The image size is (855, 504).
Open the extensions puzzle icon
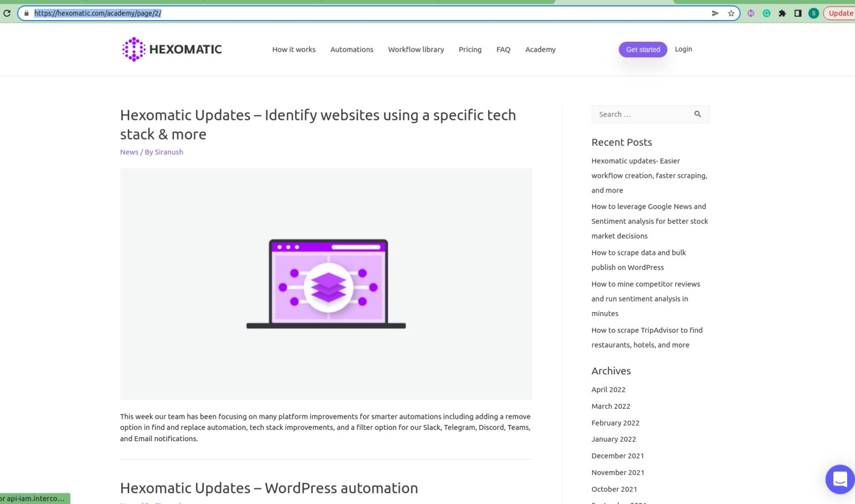[782, 13]
